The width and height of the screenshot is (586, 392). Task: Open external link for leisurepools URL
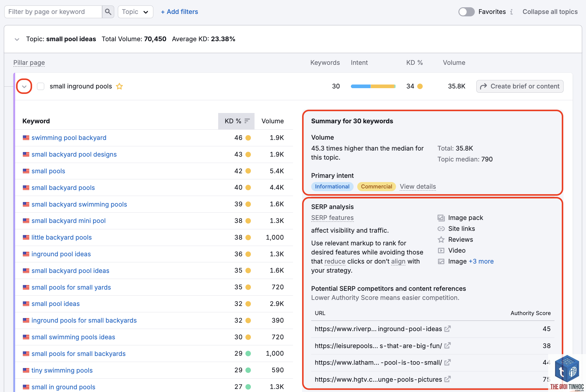(x=448, y=345)
